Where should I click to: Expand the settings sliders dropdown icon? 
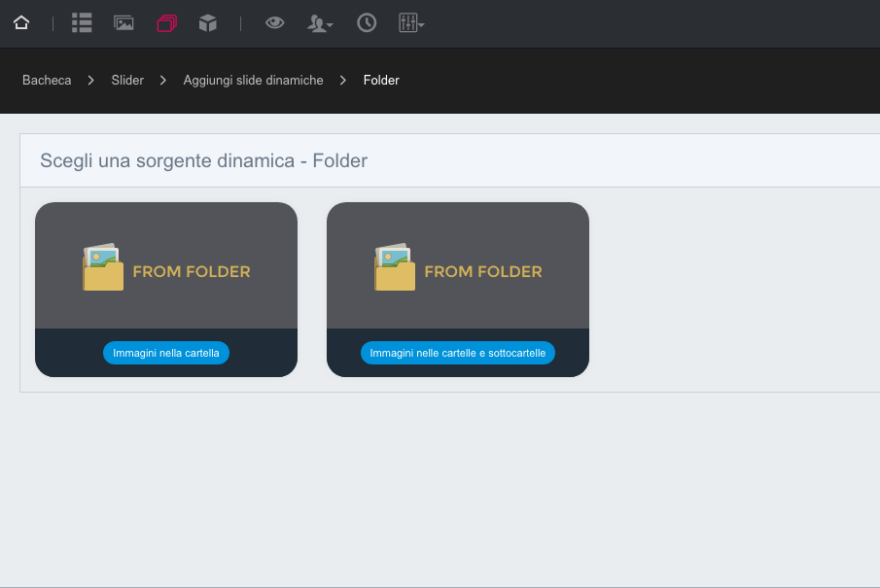click(411, 23)
